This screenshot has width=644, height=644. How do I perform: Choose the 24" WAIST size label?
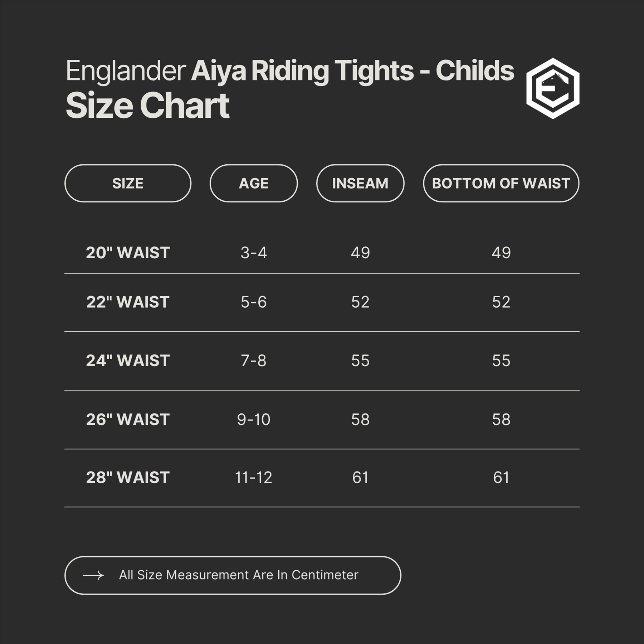click(128, 361)
